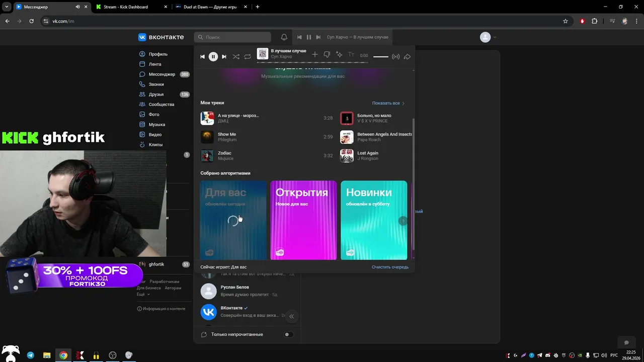Collapse the chat list double-chevron button

pyautogui.click(x=291, y=316)
